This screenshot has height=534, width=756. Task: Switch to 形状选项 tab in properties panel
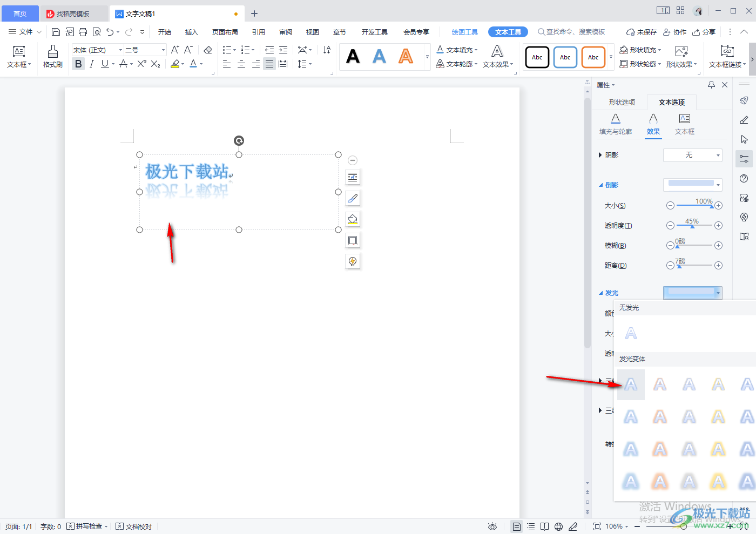click(622, 102)
